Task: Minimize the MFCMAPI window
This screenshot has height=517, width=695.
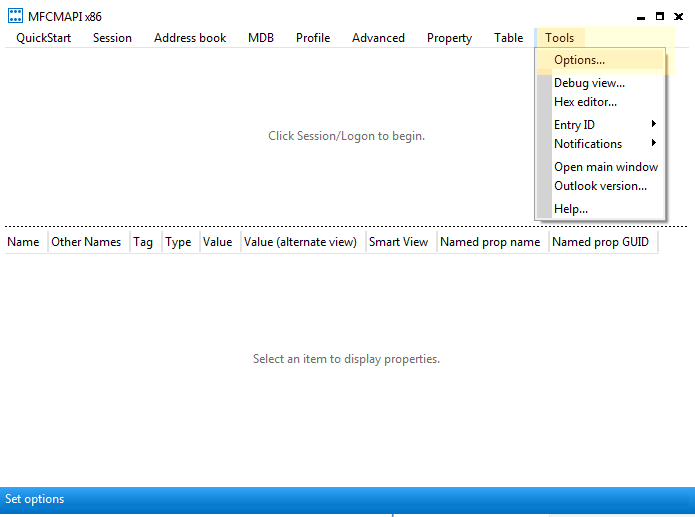Action: (641, 17)
